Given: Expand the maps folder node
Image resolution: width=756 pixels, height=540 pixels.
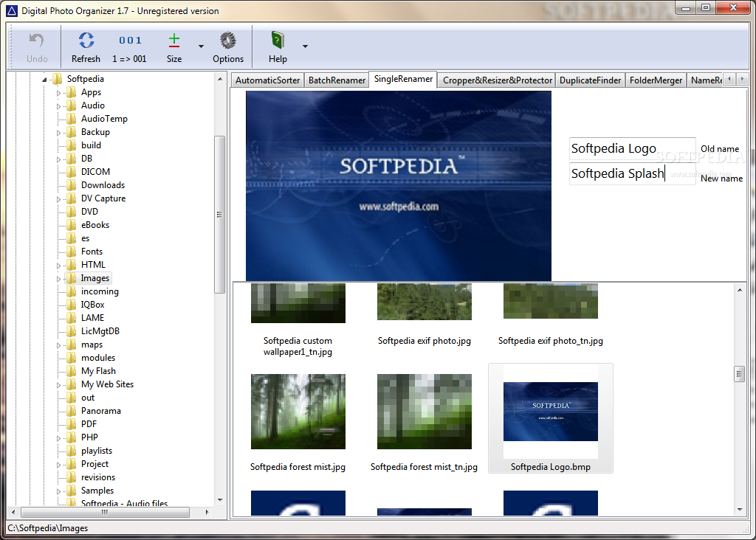Looking at the screenshot, I should click(59, 345).
